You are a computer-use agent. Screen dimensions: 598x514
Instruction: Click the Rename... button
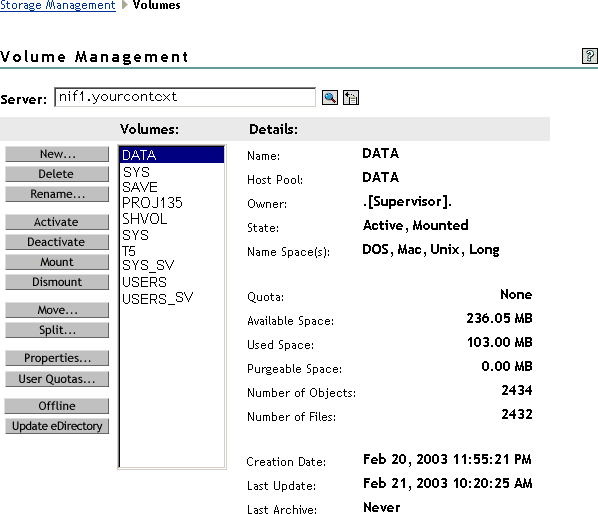(x=57, y=194)
